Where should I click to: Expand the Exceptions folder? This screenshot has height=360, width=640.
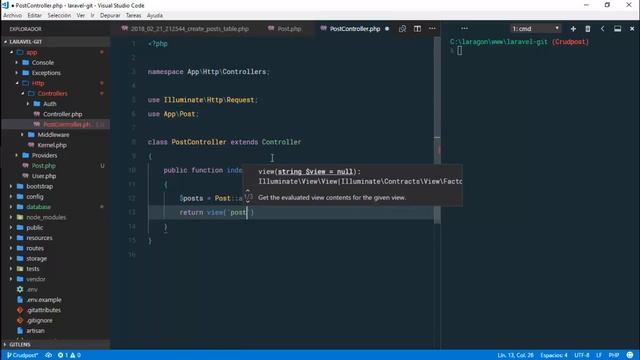point(46,73)
